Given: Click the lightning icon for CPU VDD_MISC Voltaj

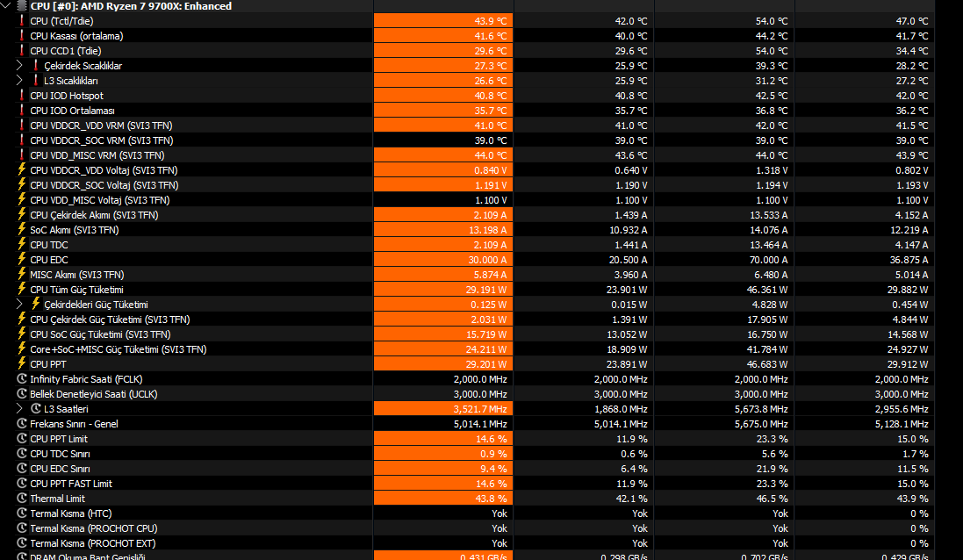Looking at the screenshot, I should pyautogui.click(x=22, y=199).
